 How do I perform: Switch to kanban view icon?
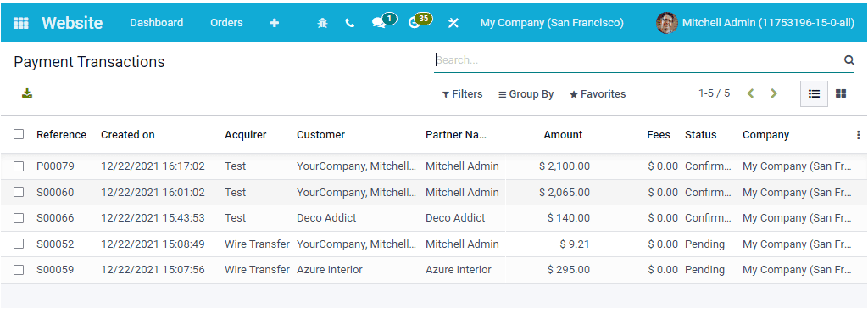tap(841, 93)
